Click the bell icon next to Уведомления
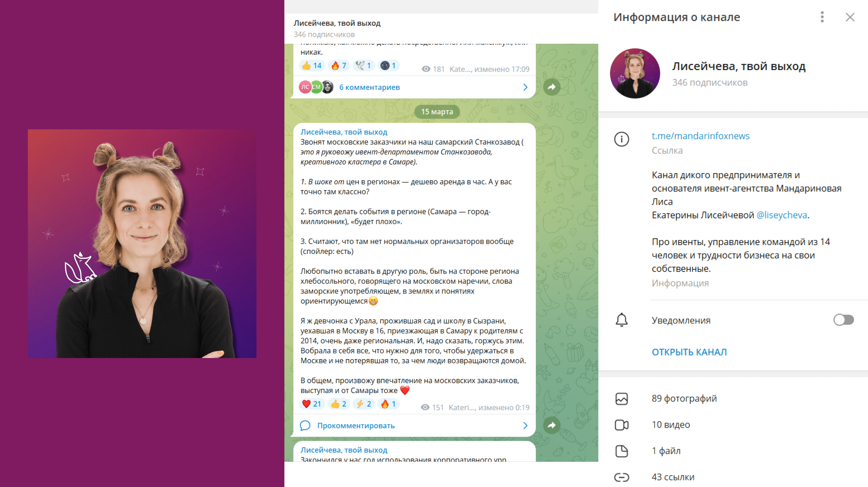This screenshot has width=868, height=487. 621,320
